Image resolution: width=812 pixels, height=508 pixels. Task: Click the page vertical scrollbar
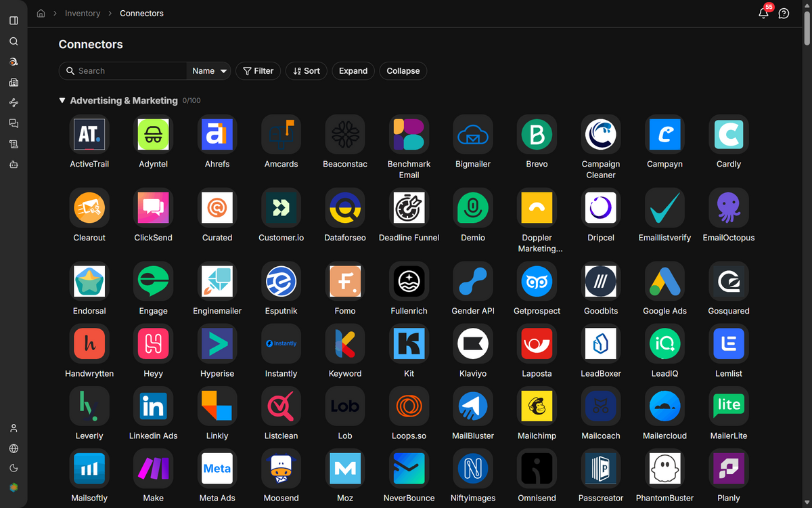click(x=807, y=27)
